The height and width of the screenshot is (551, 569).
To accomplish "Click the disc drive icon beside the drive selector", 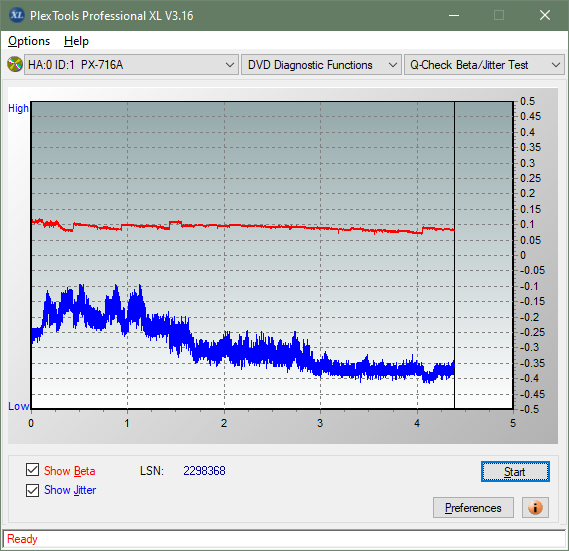I will click(15, 65).
